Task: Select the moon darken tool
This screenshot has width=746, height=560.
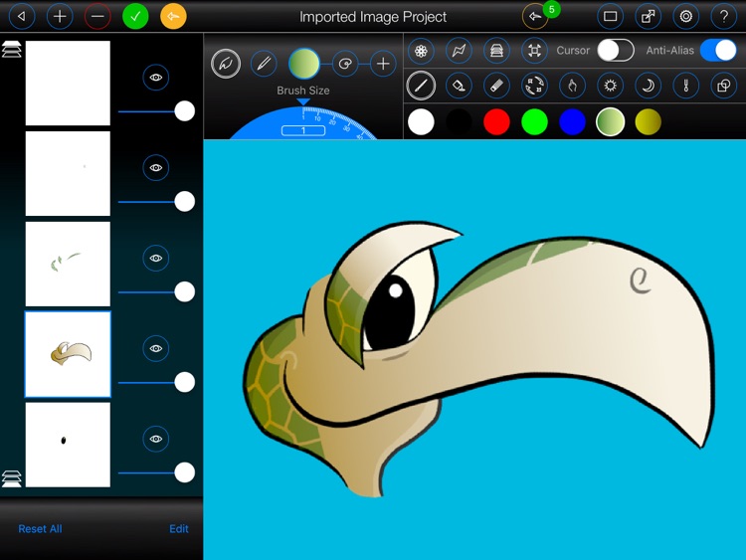Action: [648, 86]
